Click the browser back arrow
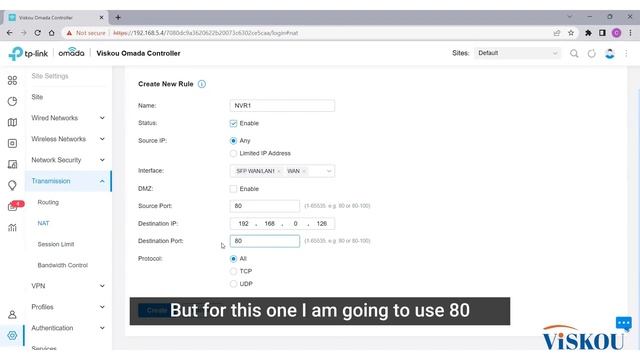The image size is (640, 360). coord(10,33)
